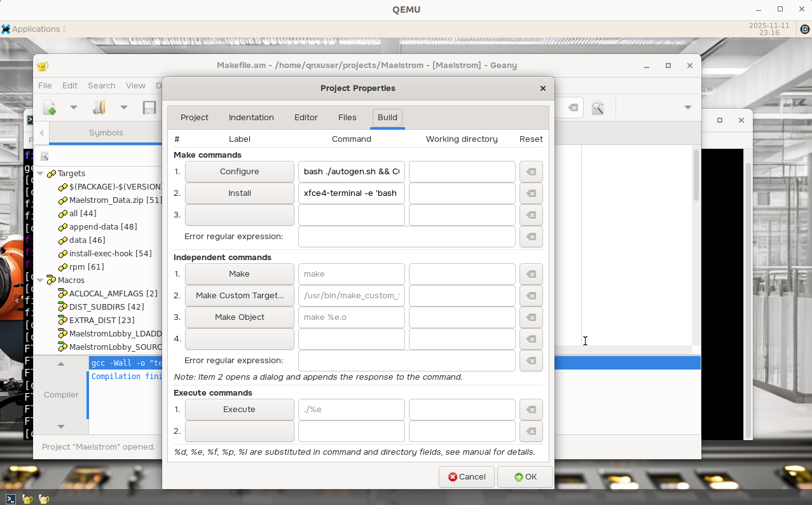Cancel the Project Properties dialog
Screen dimensions: 812x505
point(467,477)
